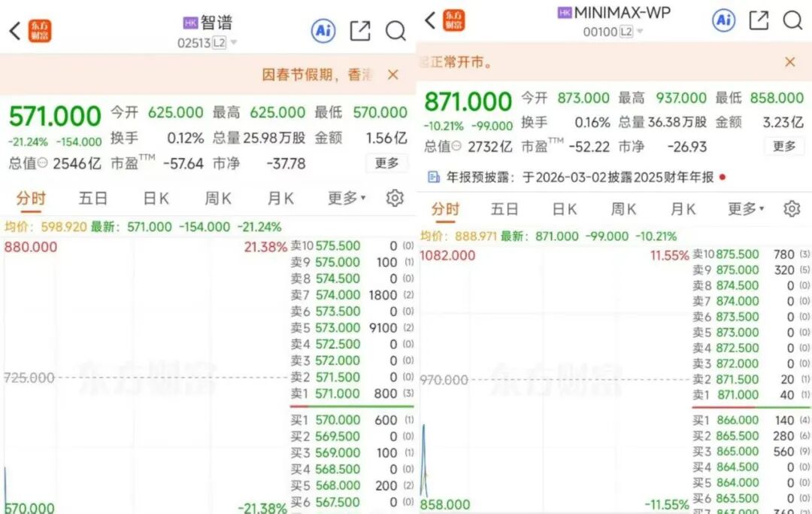
Task: Select the 买3 865.000 order row
Action: [x=751, y=452]
